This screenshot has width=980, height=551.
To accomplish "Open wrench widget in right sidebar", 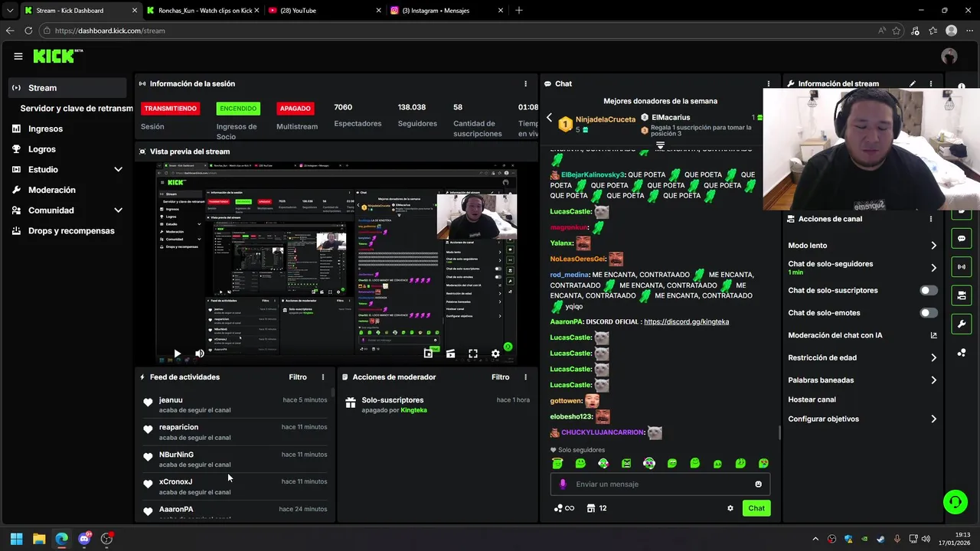I will 962,324.
